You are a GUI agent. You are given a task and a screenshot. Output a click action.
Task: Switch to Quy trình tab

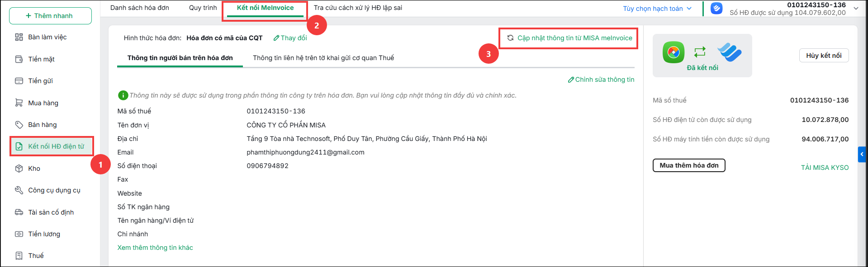(x=203, y=8)
